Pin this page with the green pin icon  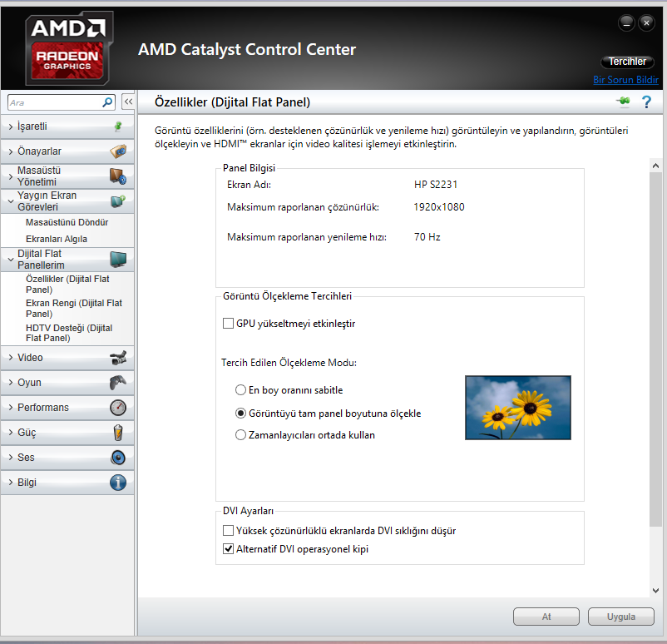(x=623, y=102)
